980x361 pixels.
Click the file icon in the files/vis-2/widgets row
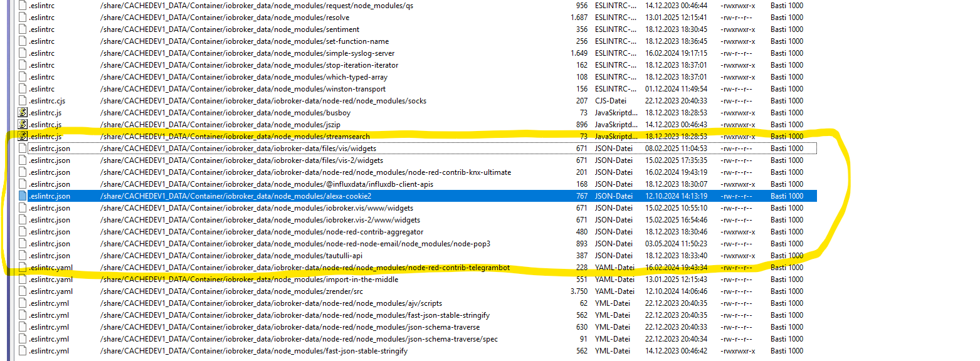coord(23,160)
